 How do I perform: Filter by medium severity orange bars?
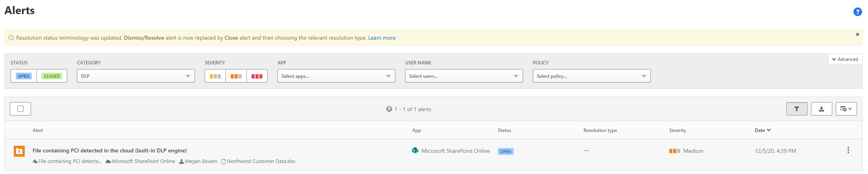(236, 76)
